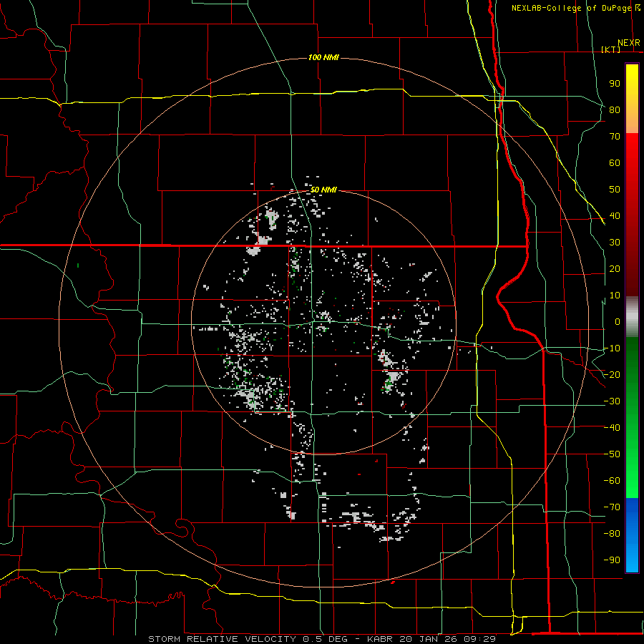Click the 50 value on the velocity scale
Image resolution: width=644 pixels, height=644 pixels.
615,190
